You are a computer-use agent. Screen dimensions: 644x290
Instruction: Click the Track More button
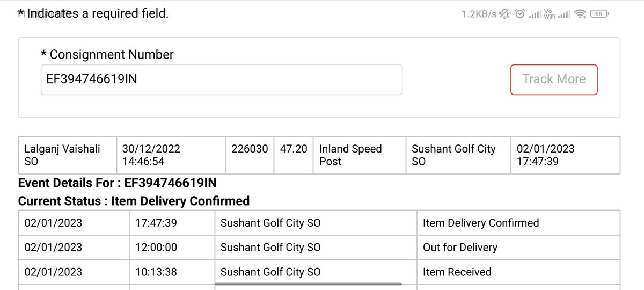pyautogui.click(x=554, y=79)
